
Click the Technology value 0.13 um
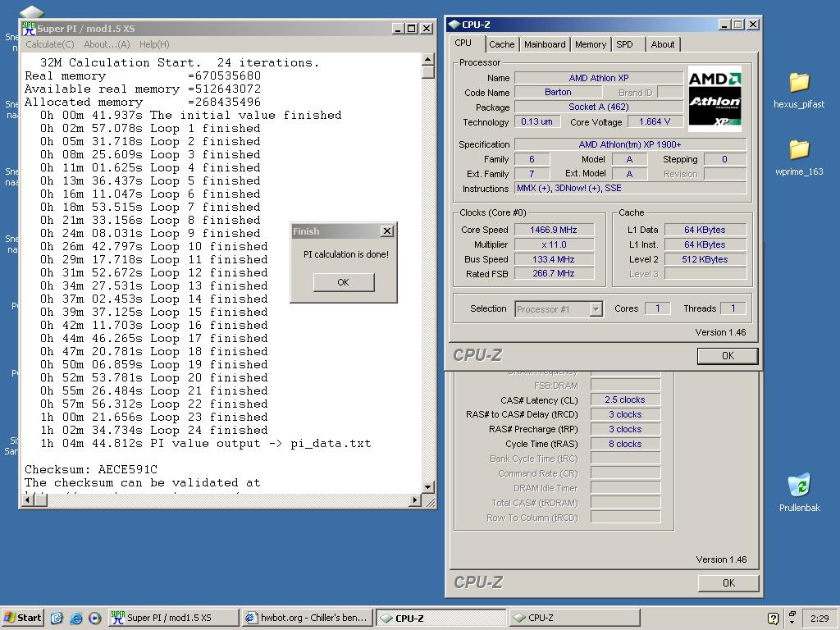coord(536,121)
